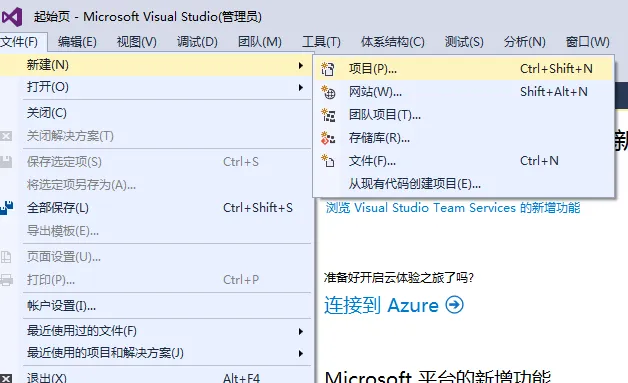Click title bar text 起始页 - Microsoft Visual Studio
Viewport: 628px width, 383px height.
point(147,17)
